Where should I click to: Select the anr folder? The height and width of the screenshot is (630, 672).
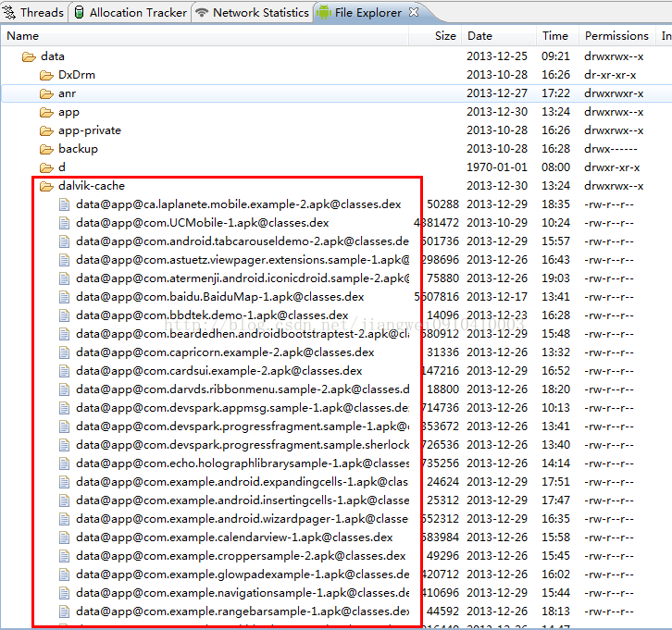(x=67, y=93)
